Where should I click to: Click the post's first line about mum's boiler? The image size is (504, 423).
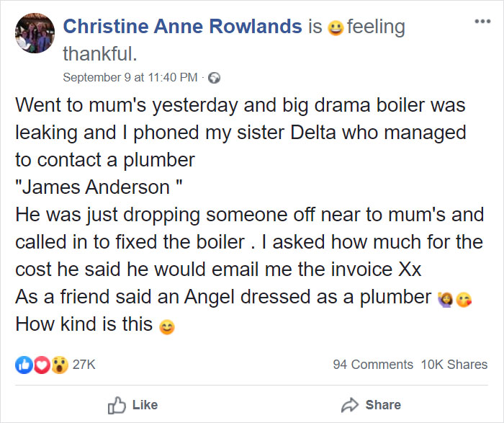(240, 105)
